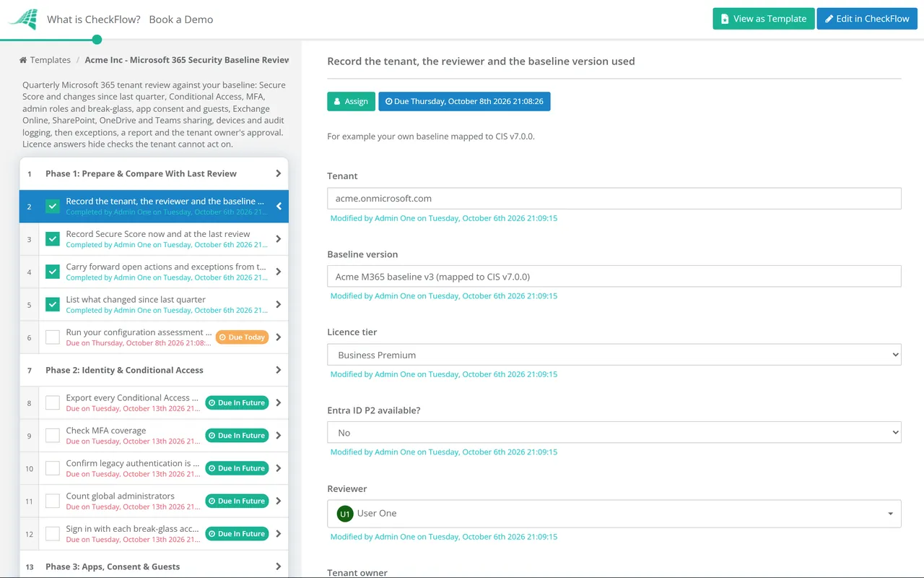
Task: Open the Book a Demo menu item
Action: (181, 20)
